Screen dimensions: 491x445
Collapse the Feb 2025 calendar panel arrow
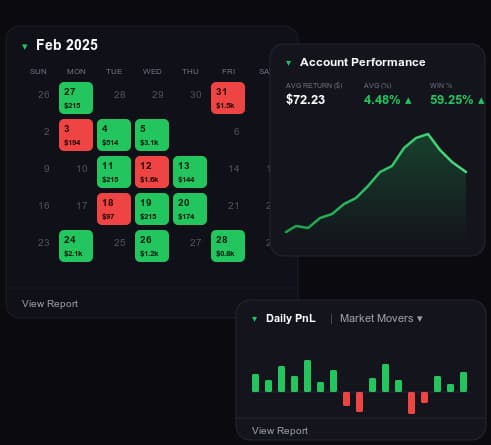coord(25,46)
